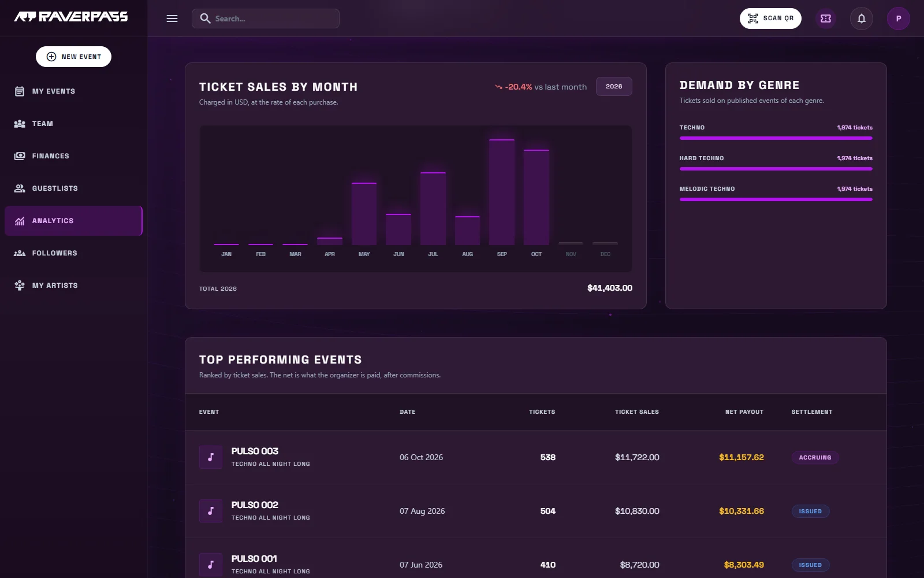Click the SEP bar in sales chart
Viewport: 924px width, 578px height.
502,192
